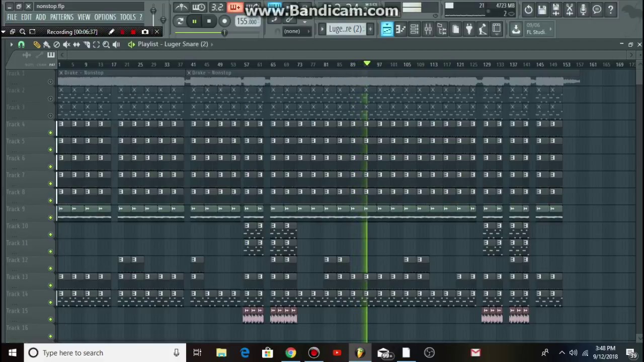Mute Track 9 using its green switch
The height and width of the screenshot is (362, 644).
point(50,218)
